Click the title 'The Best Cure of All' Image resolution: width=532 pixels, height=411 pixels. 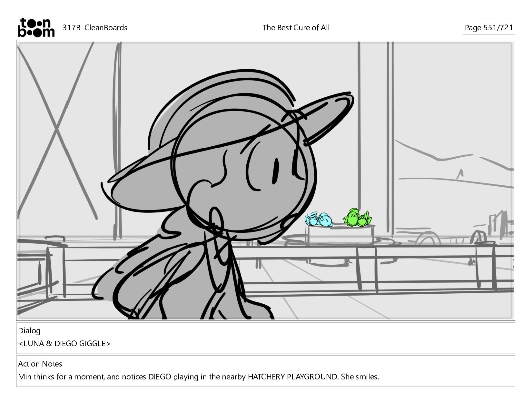click(x=296, y=28)
